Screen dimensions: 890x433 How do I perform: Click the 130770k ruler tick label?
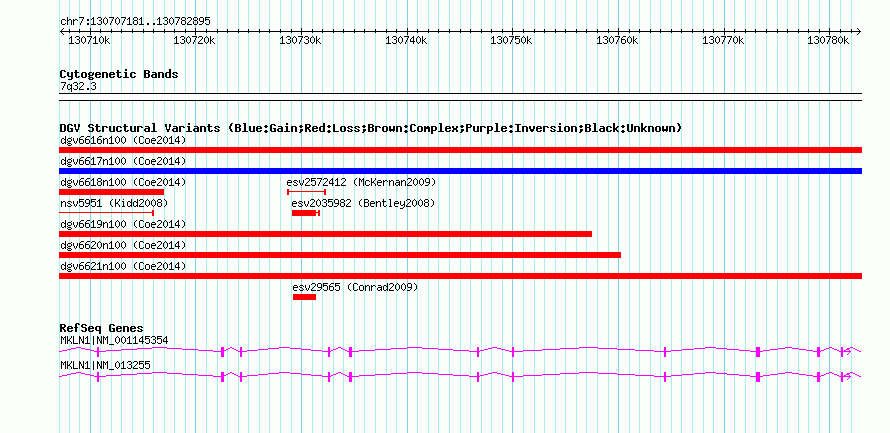[x=723, y=40]
